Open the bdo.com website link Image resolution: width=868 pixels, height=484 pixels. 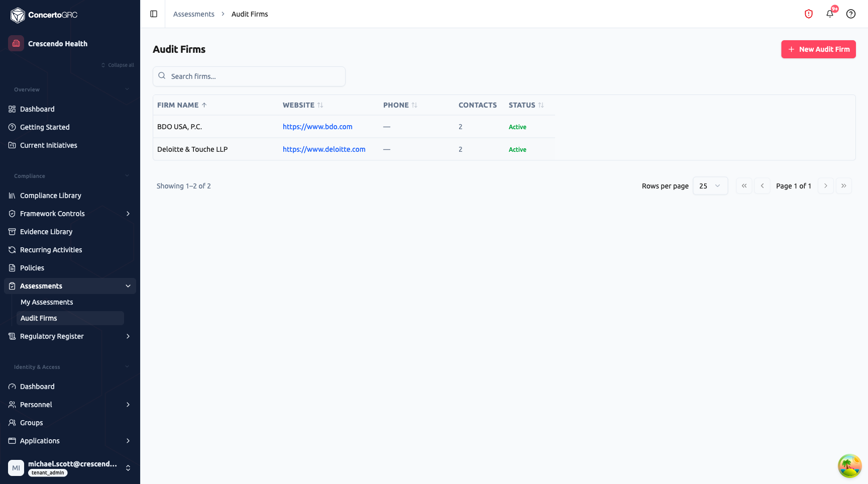click(x=317, y=127)
